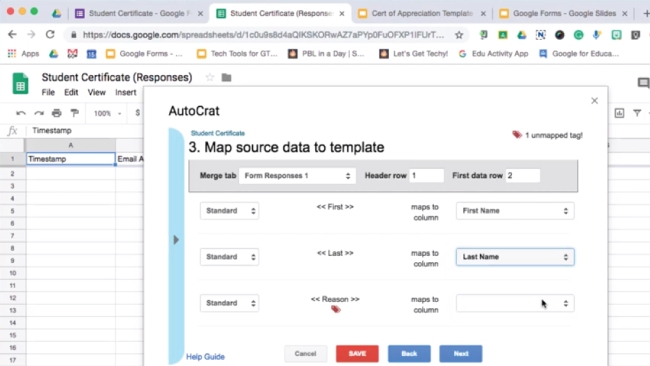
Task: Open the First Name column dropdown
Action: point(515,211)
